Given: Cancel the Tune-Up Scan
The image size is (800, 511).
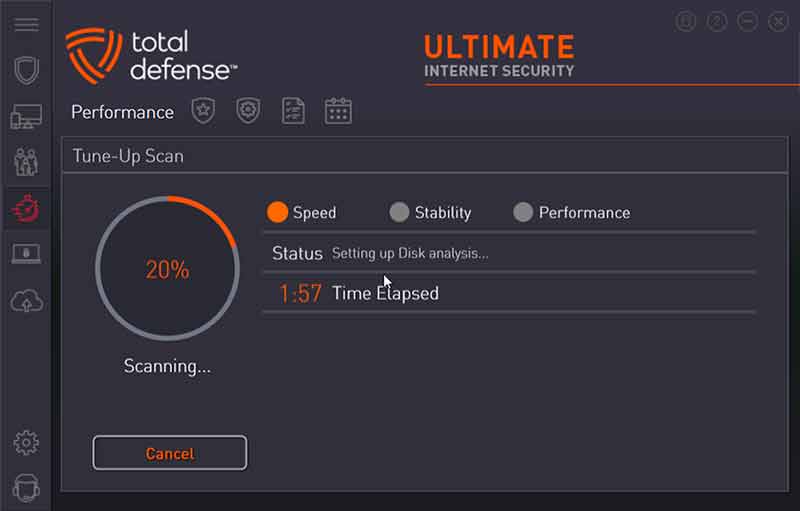Looking at the screenshot, I should click(170, 453).
